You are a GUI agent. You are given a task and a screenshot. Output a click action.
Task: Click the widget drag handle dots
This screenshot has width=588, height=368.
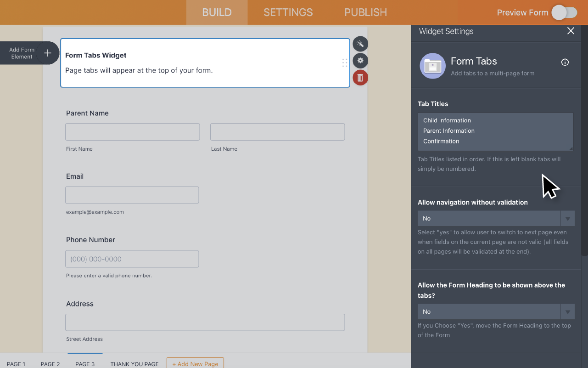(x=345, y=63)
